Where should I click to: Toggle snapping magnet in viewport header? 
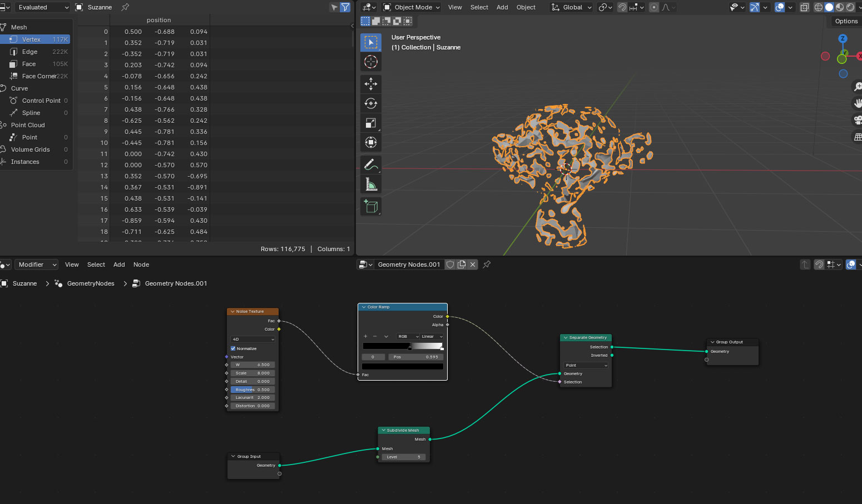(x=622, y=7)
